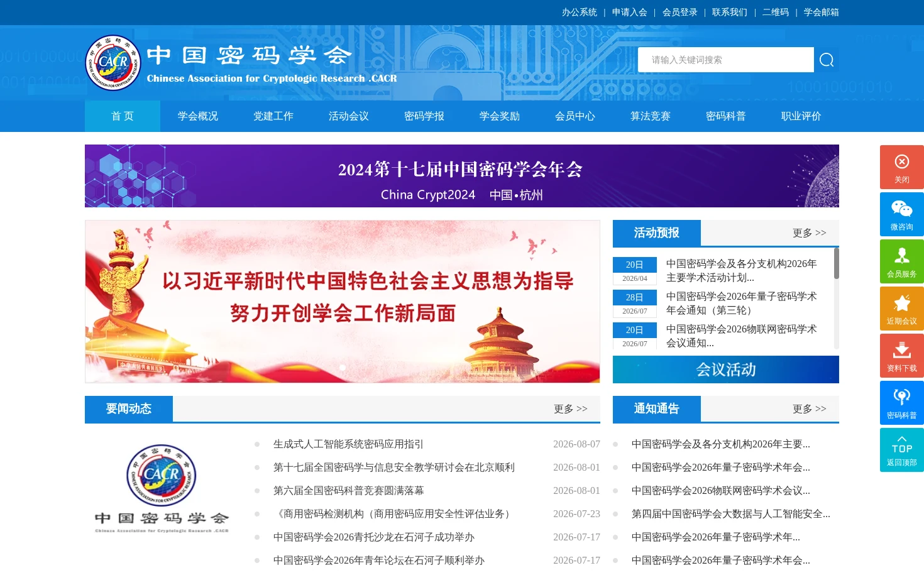Click the carousel indicator dot
924x580 pixels.
(343, 368)
